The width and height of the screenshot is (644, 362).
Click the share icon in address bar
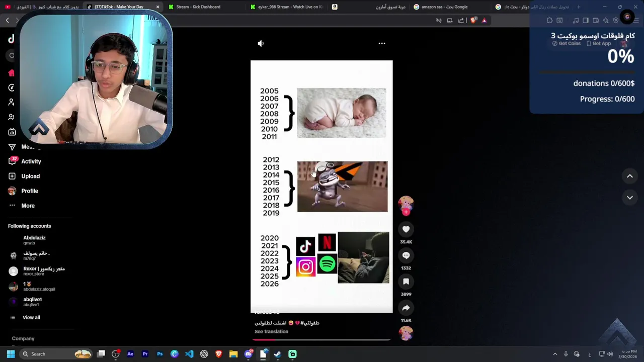click(x=461, y=20)
